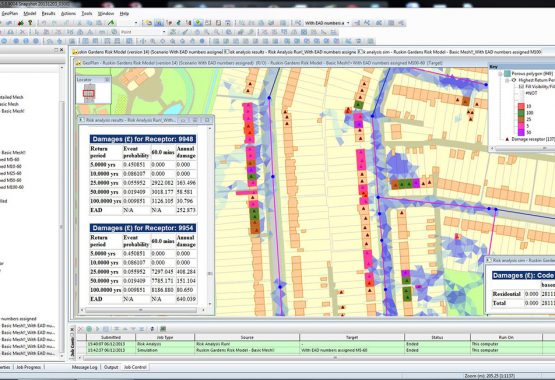Image resolution: width=555 pixels, height=380 pixels.
Task: Click the Damage receptor triangle symbol in Key
Action: point(507,139)
